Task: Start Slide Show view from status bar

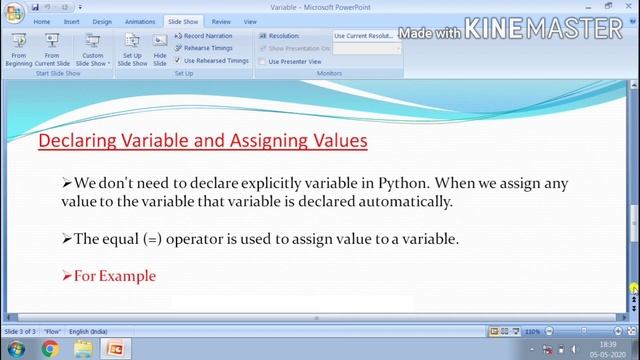Action: tap(516, 331)
